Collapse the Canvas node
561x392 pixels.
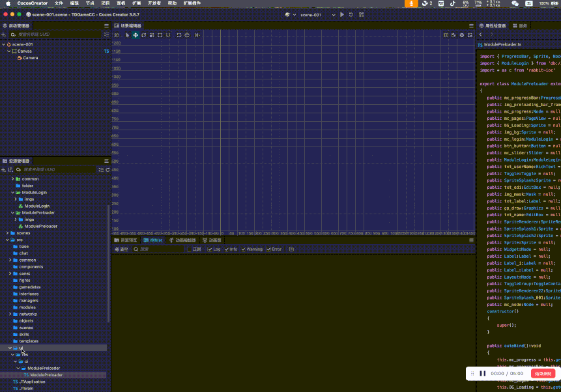9,51
